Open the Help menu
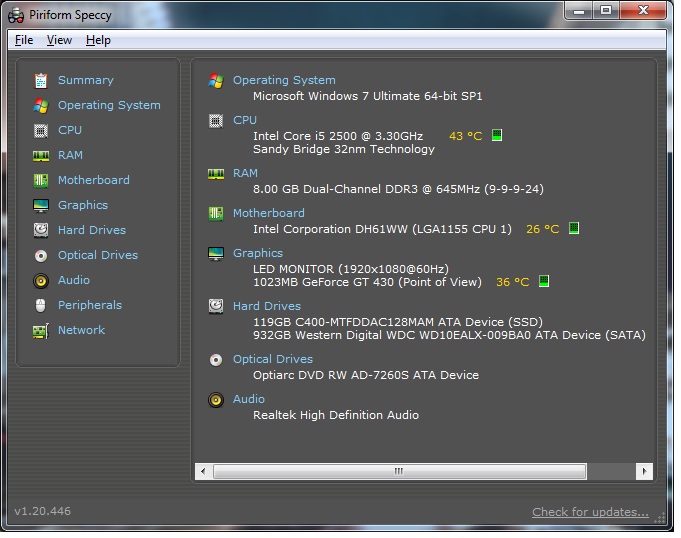This screenshot has width=681, height=538. (98, 40)
